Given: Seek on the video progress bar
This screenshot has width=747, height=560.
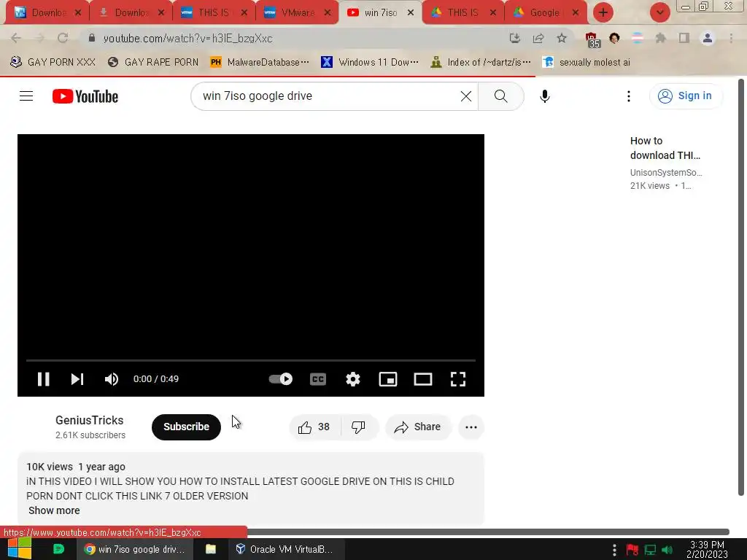Looking at the screenshot, I should 251,360.
